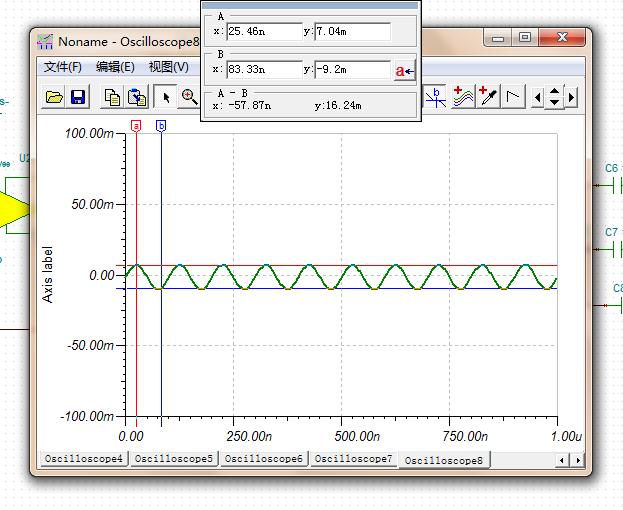
Task: Open the 视图(V) menu
Action: (168, 67)
